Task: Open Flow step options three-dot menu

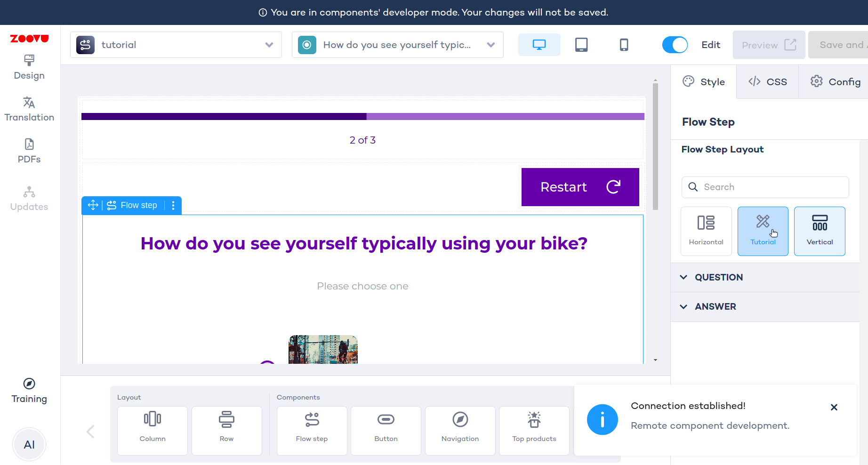Action: point(173,205)
